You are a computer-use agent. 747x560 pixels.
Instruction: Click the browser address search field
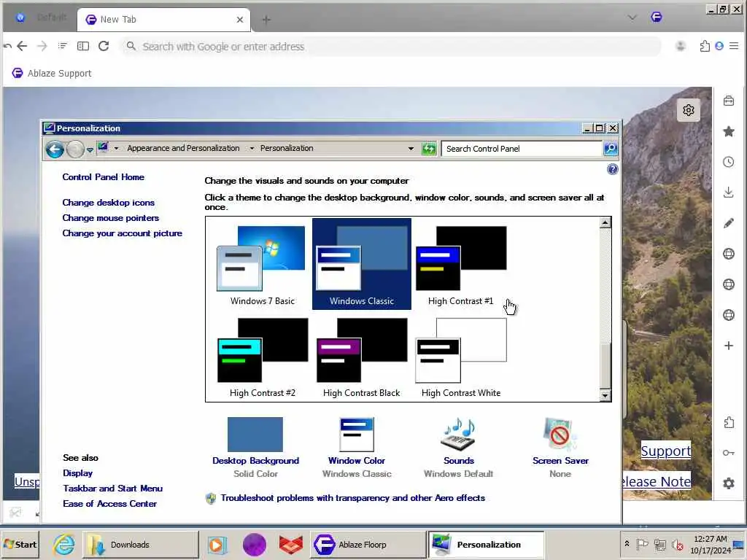[391, 46]
